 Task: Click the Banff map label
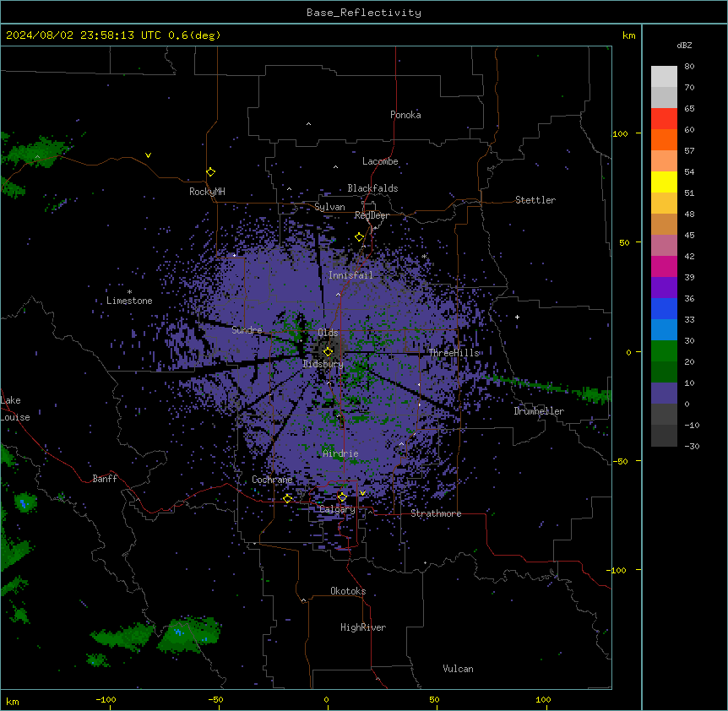tap(105, 479)
